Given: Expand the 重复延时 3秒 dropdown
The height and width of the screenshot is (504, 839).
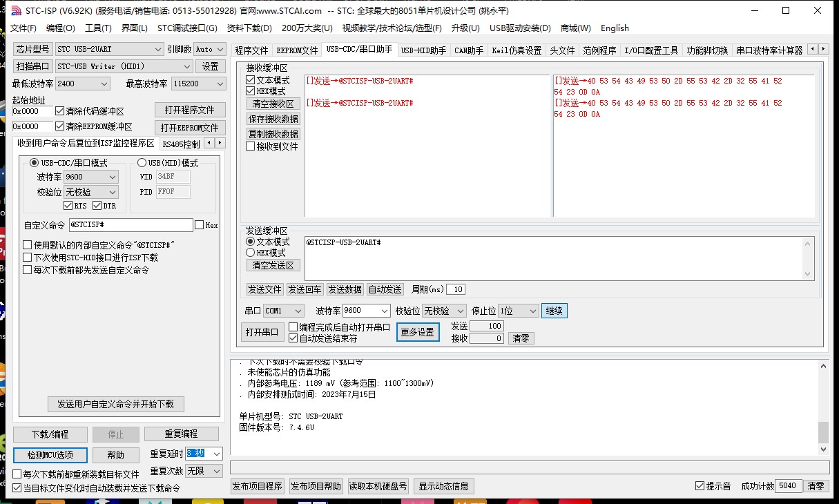Looking at the screenshot, I should coord(217,454).
